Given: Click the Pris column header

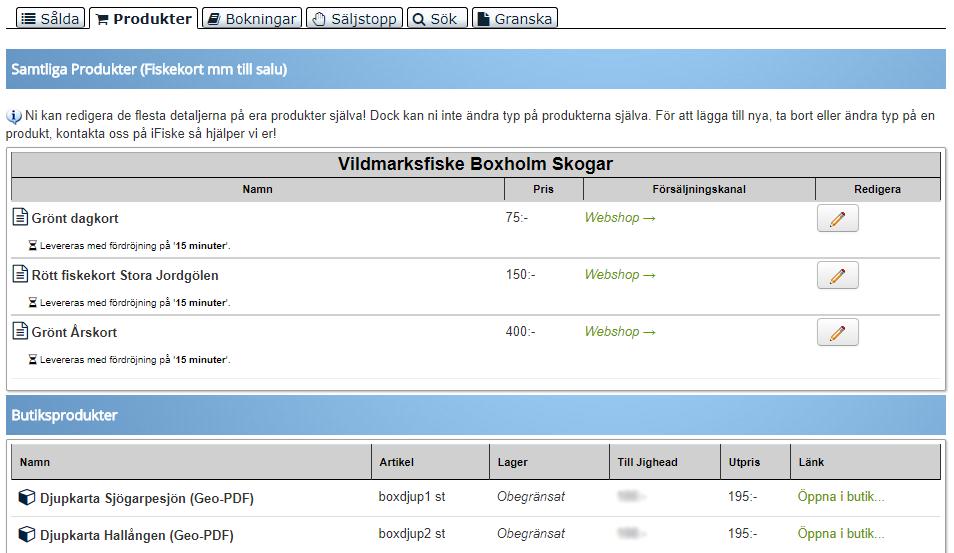Looking at the screenshot, I should 543,189.
